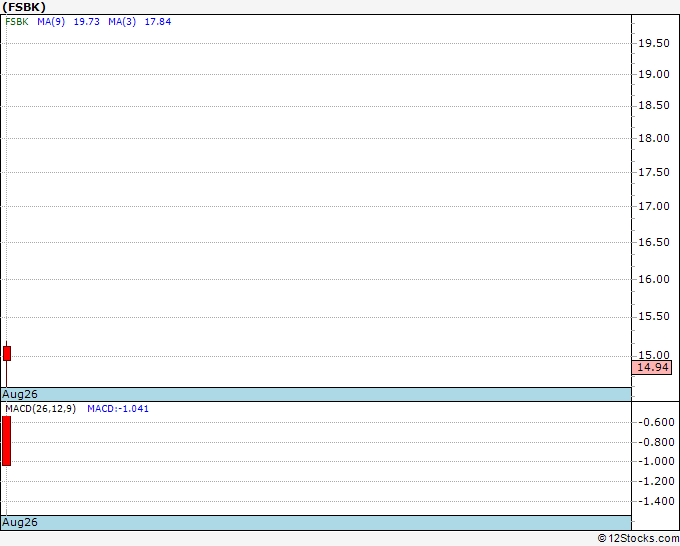Click the -1.400 MACD axis label
680x546 pixels.
(656, 501)
